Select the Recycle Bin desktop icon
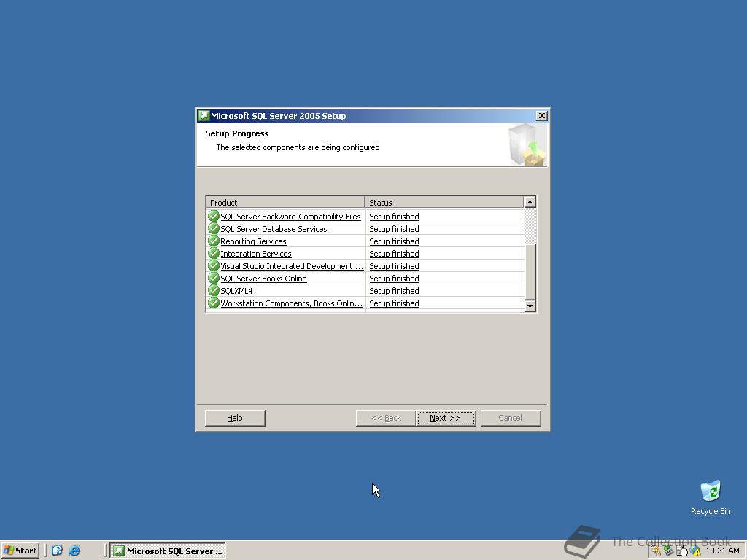Screen dimensions: 747x560 (711, 497)
